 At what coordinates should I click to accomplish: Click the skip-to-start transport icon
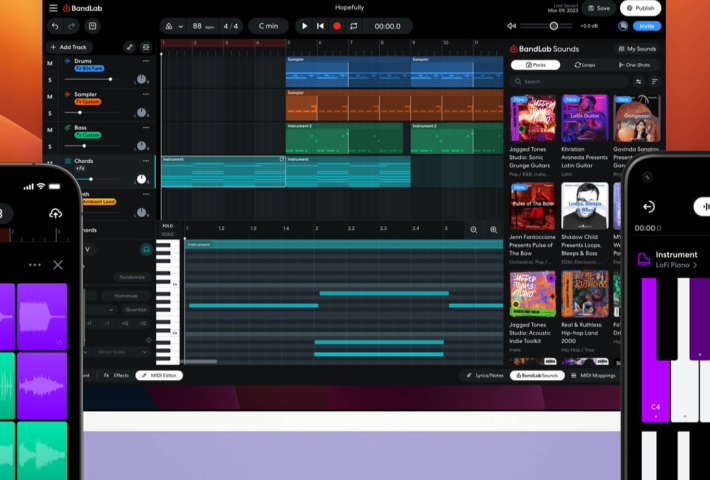pyautogui.click(x=320, y=26)
